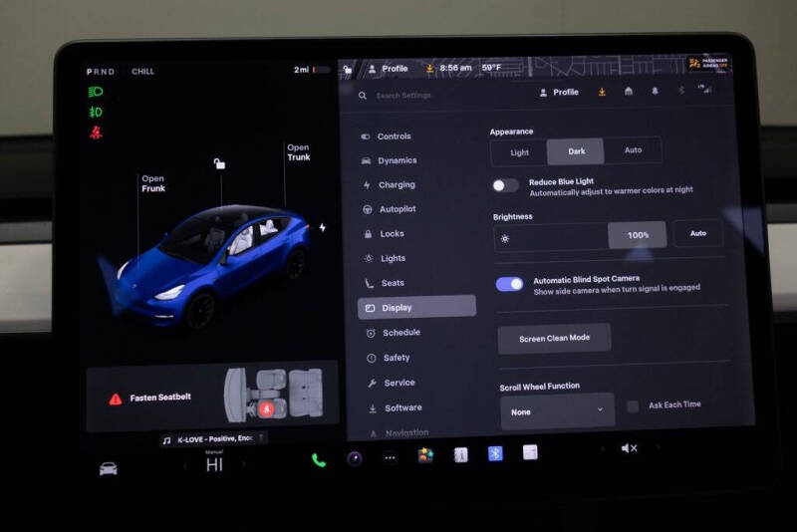Click the seat occupancy diagram
797x532 pixels.
coord(273,395)
